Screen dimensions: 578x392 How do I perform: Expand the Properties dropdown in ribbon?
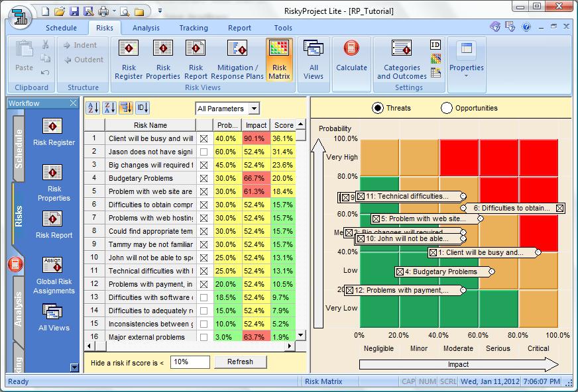466,76
